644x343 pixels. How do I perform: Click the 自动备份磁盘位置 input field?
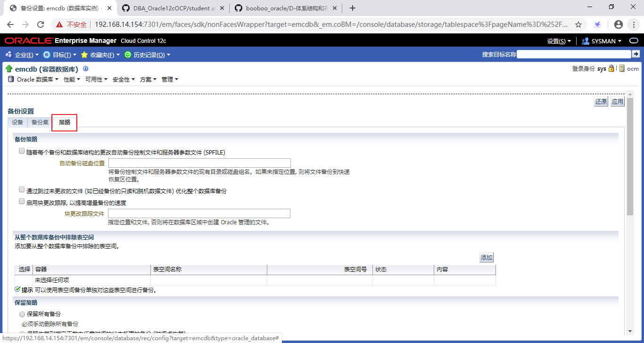(199, 163)
